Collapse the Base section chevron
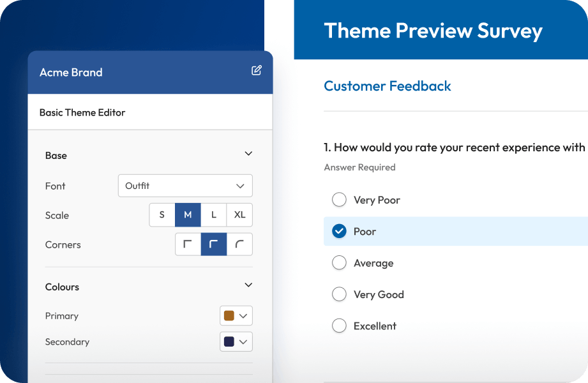 [x=248, y=154]
